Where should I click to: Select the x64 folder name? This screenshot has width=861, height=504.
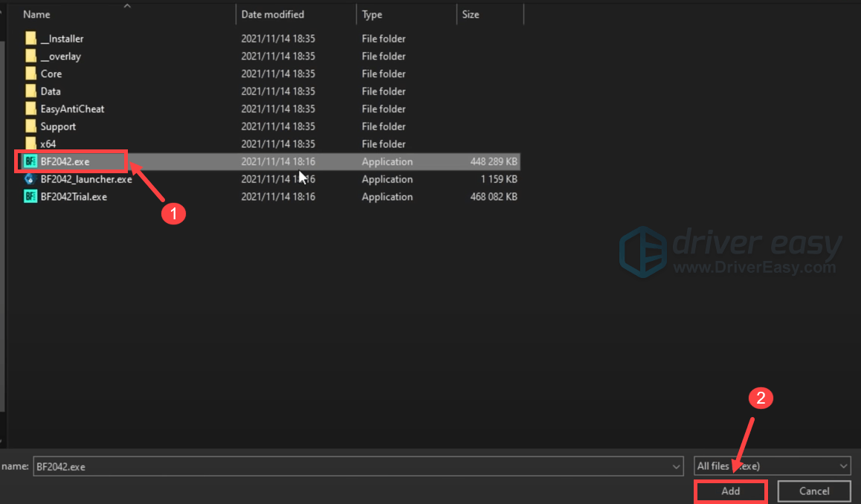(48, 144)
